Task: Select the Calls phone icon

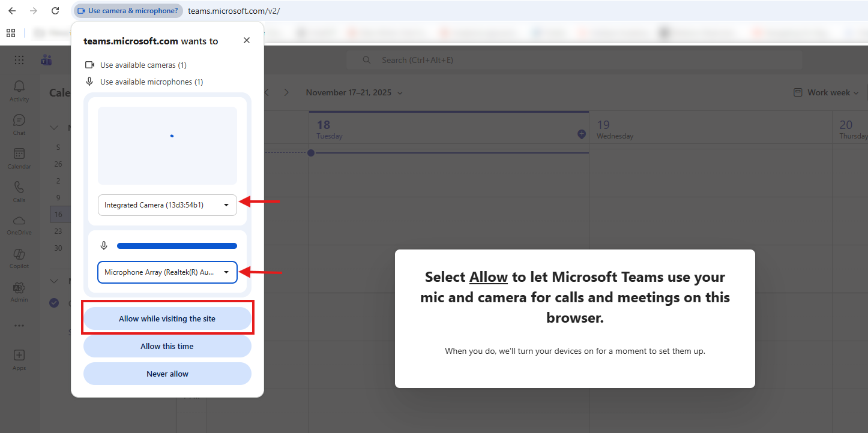Action: pos(19,191)
